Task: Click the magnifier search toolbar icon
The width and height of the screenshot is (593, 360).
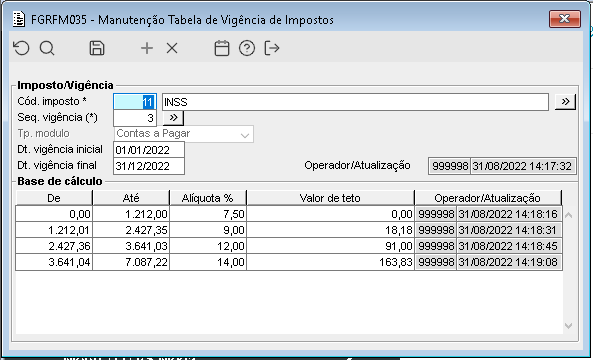Action: pyautogui.click(x=47, y=48)
